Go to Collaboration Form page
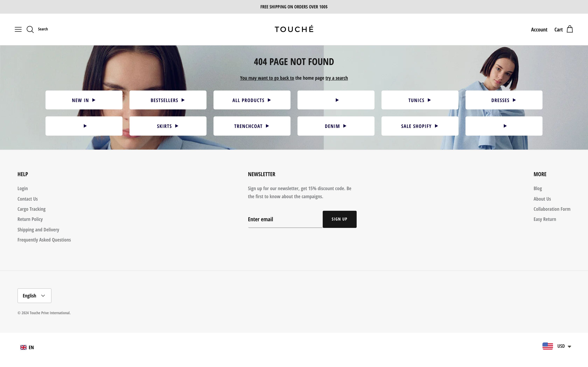This screenshot has width=588, height=367. (x=552, y=209)
